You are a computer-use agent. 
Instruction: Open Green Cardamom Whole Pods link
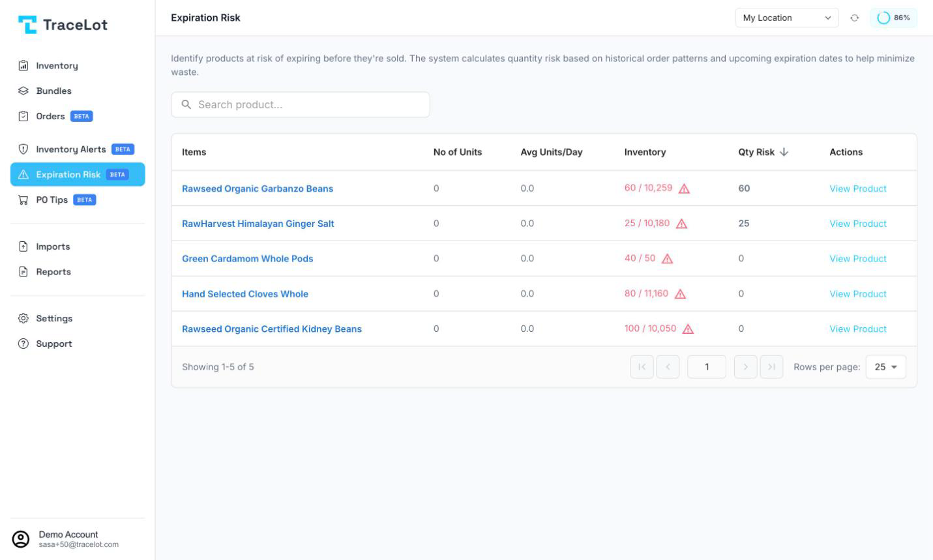(247, 259)
